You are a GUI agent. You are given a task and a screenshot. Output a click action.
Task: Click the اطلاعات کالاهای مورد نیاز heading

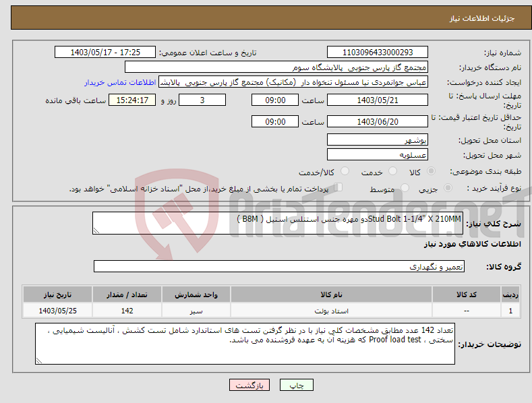[x=472, y=244]
